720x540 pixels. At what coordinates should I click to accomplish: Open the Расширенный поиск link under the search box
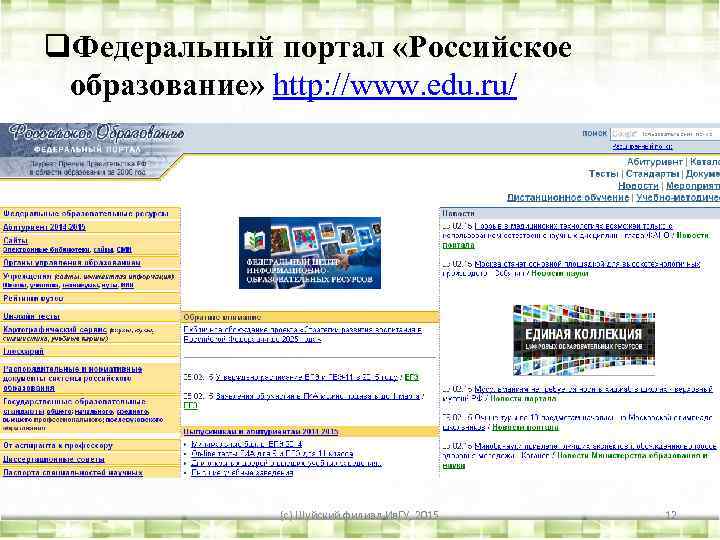pos(642,146)
